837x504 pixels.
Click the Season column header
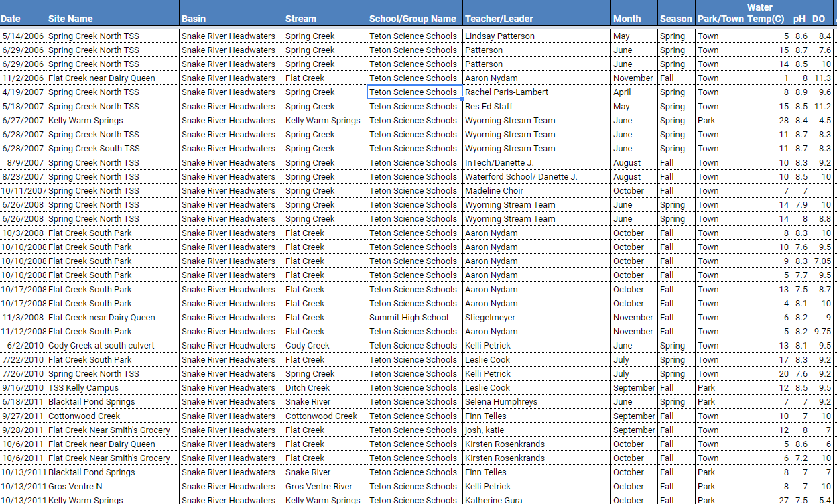[x=676, y=19]
